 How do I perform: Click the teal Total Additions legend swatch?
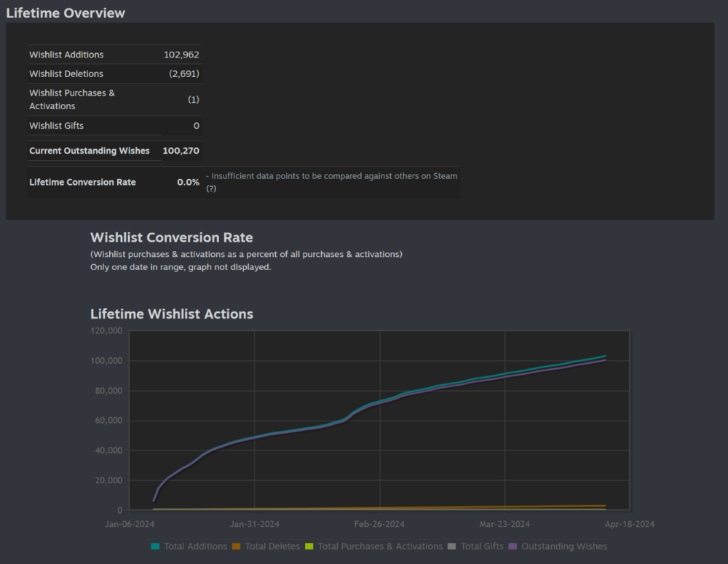pos(155,547)
